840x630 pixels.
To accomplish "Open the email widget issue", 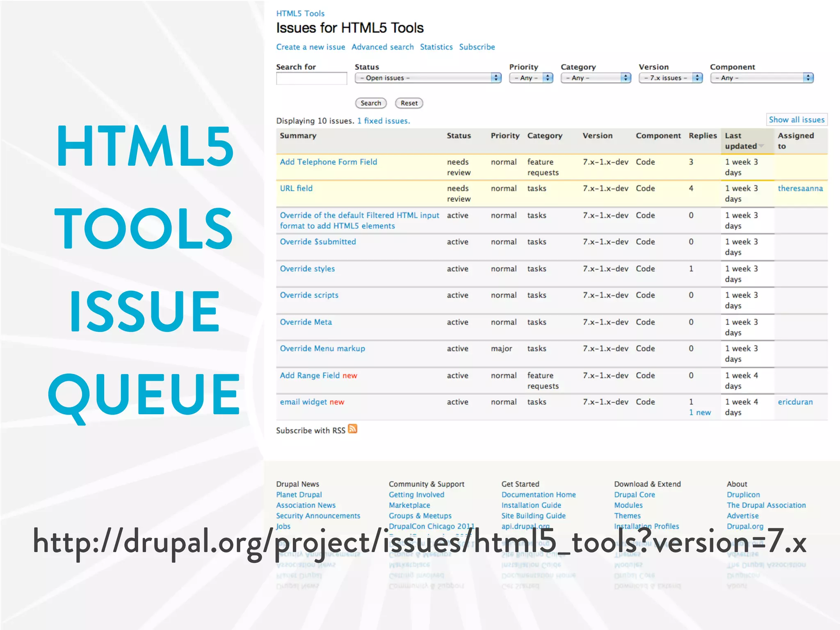I will [x=304, y=402].
